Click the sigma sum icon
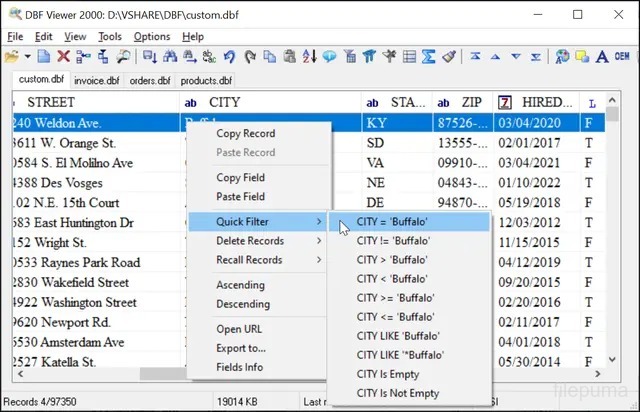 pyautogui.click(x=427, y=57)
